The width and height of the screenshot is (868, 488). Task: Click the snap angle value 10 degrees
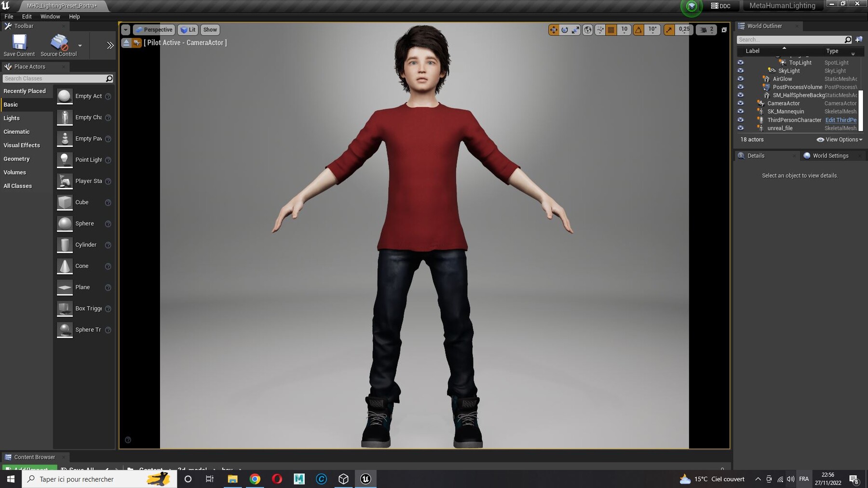click(652, 29)
